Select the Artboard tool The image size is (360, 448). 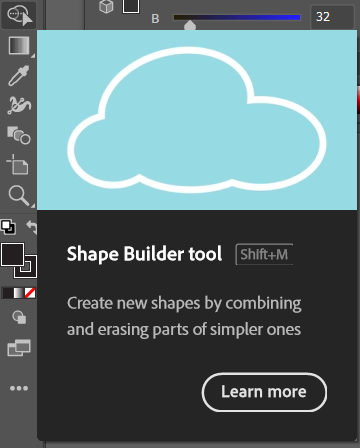tap(17, 164)
